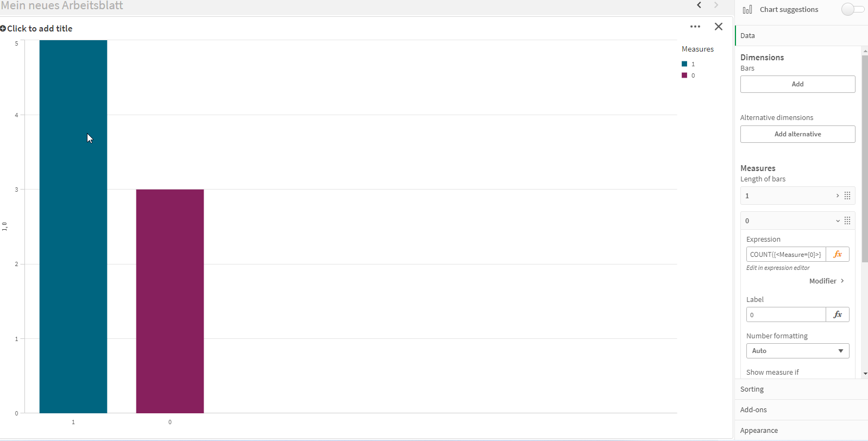Click the plus icon beside 'Click to add title'
The width and height of the screenshot is (868, 441).
coord(4,28)
